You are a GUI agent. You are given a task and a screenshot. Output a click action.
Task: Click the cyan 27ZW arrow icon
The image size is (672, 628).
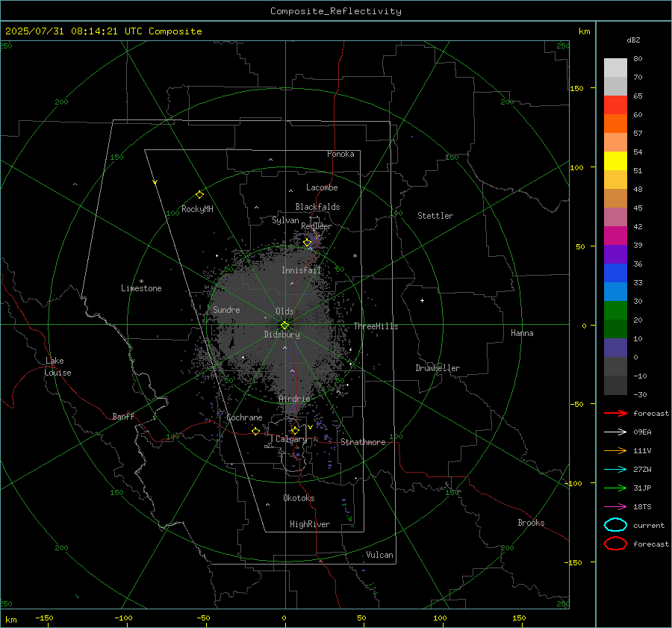(615, 470)
